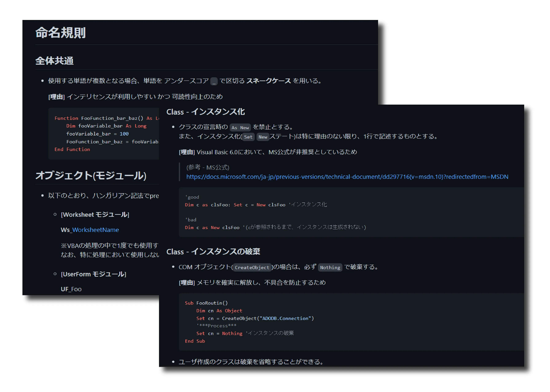Viewport: 550px width, 392px height.
Task: Click the Ws_WorksheetName blue link
Action: point(90,229)
